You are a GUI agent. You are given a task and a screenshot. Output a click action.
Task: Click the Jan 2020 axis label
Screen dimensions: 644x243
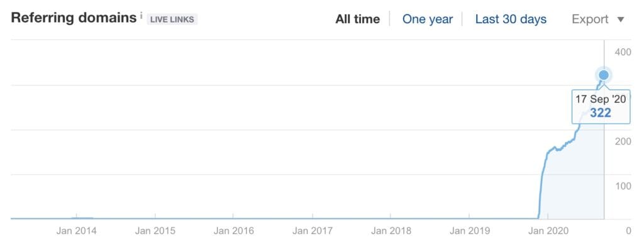(548, 230)
